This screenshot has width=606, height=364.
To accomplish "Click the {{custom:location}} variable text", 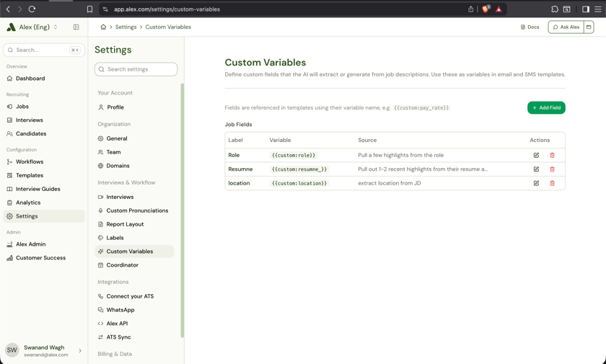I will pyautogui.click(x=299, y=183).
